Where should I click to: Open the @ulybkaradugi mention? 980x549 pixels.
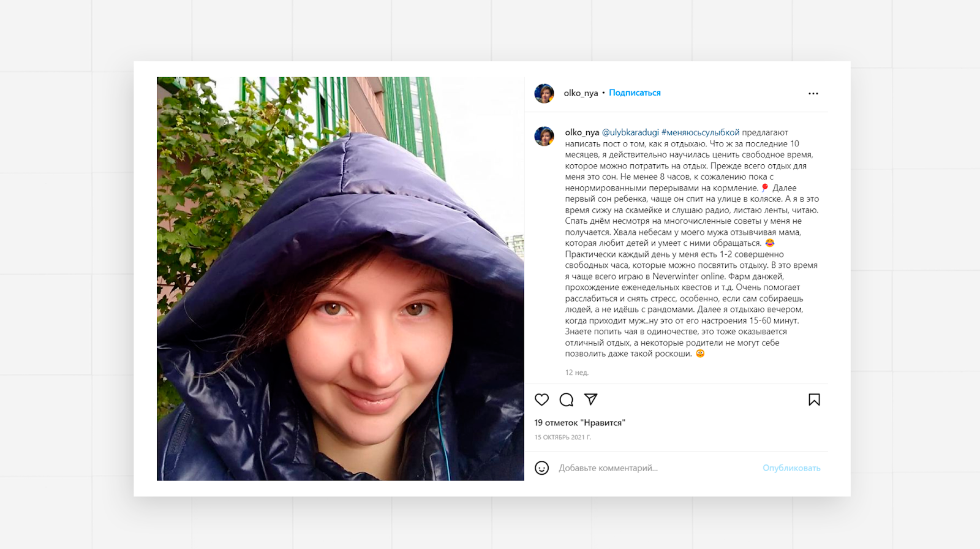(x=630, y=132)
